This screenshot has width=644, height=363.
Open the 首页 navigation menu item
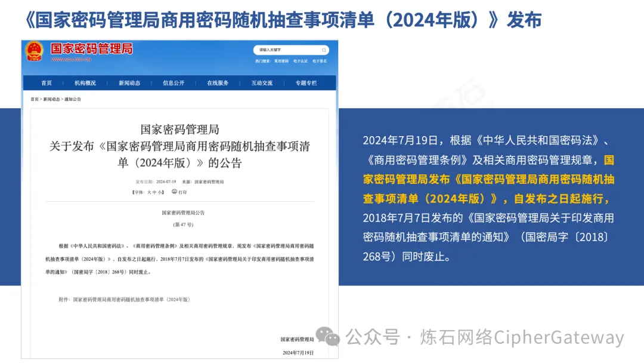(47, 83)
